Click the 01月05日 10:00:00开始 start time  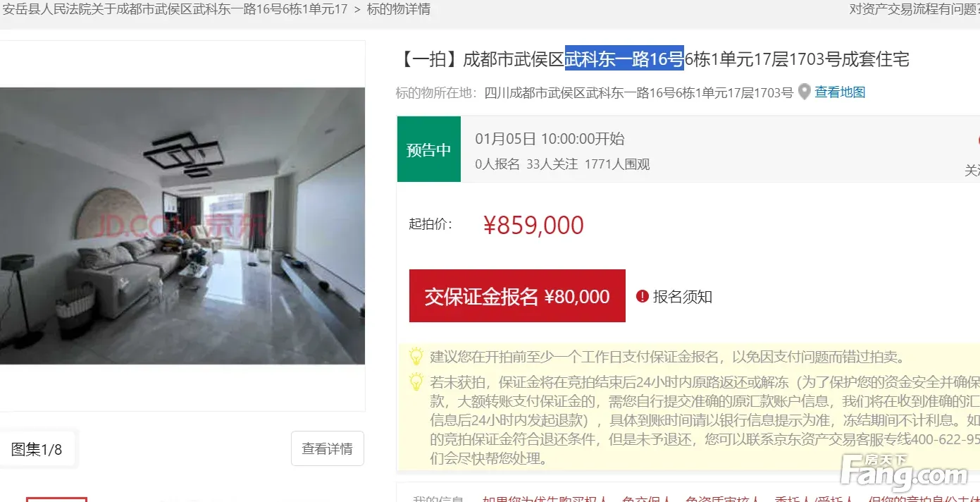[550, 139]
